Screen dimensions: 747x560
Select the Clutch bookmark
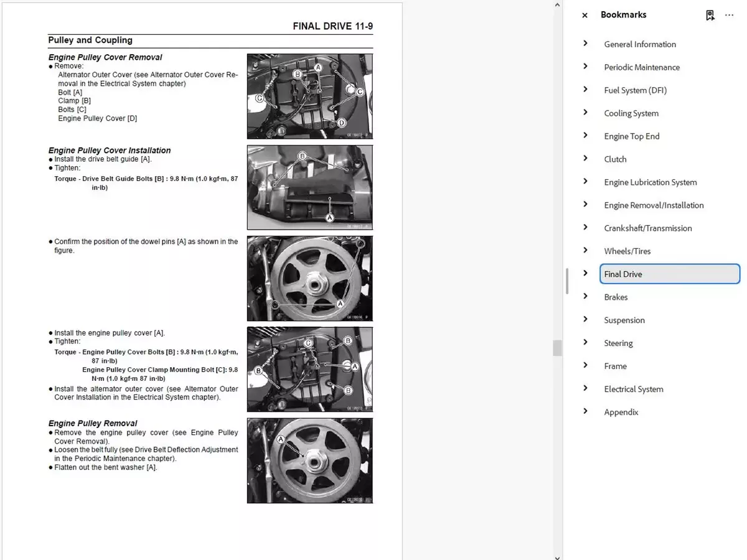click(615, 159)
